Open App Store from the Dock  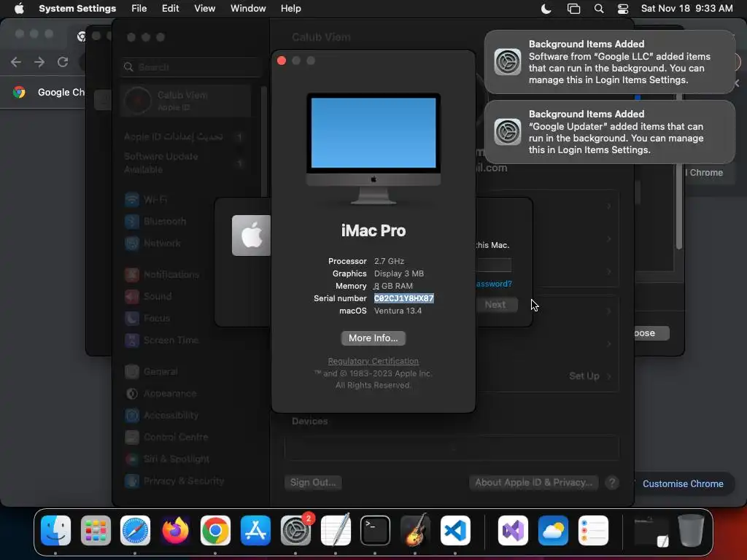pos(255,530)
